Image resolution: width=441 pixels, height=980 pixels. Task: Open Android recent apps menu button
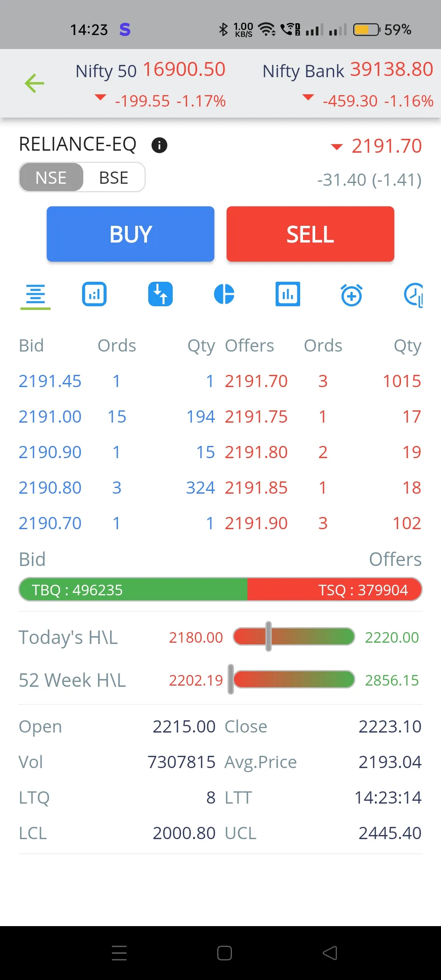tap(119, 953)
